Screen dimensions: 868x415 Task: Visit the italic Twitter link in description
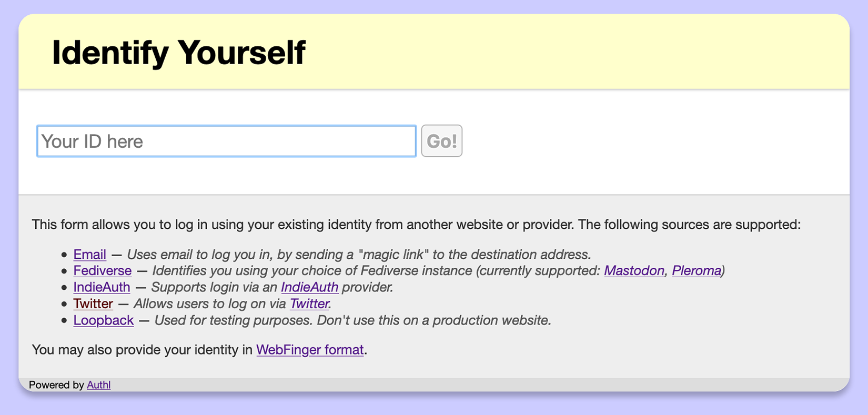[x=309, y=303]
